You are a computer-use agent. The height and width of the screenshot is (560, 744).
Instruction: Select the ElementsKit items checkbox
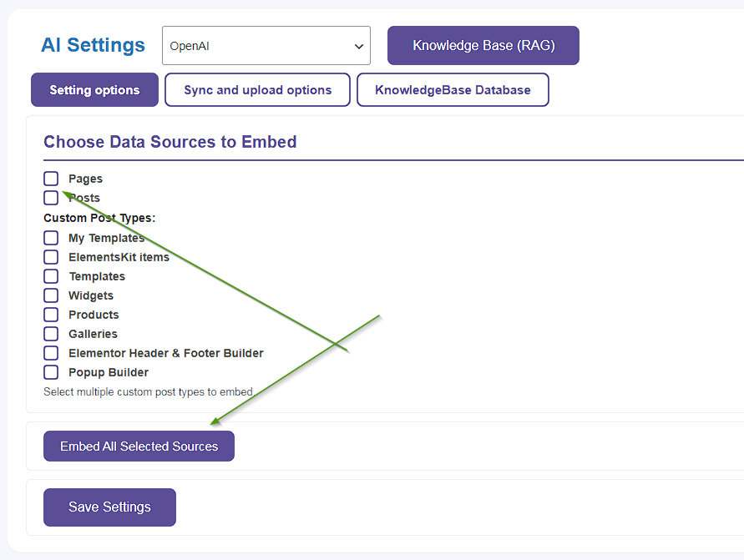click(x=51, y=257)
